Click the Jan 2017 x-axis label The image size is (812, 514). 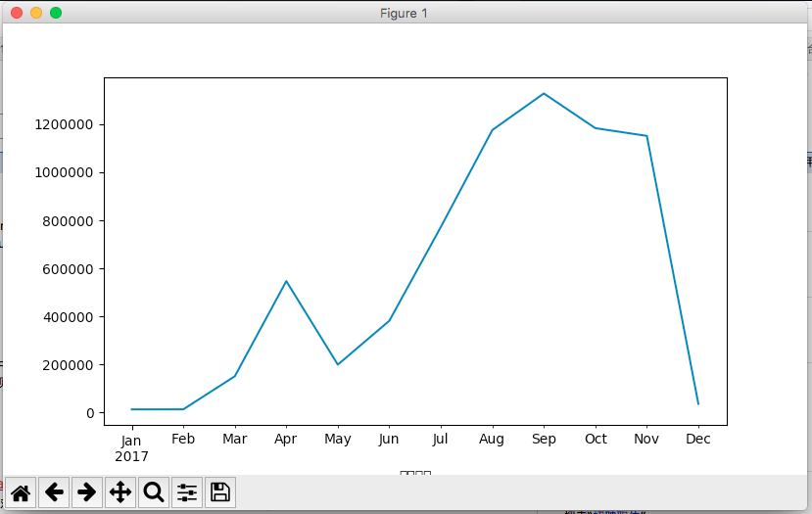pyautogui.click(x=131, y=448)
